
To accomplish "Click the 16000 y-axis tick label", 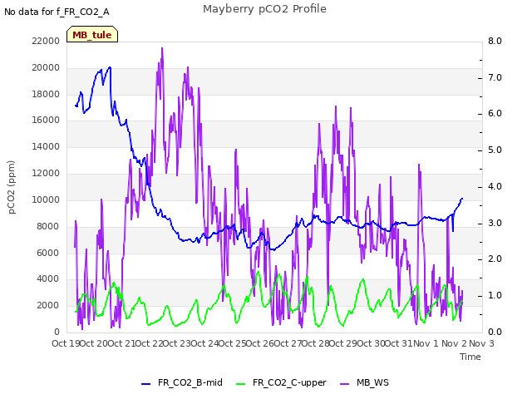I will click(46, 120).
